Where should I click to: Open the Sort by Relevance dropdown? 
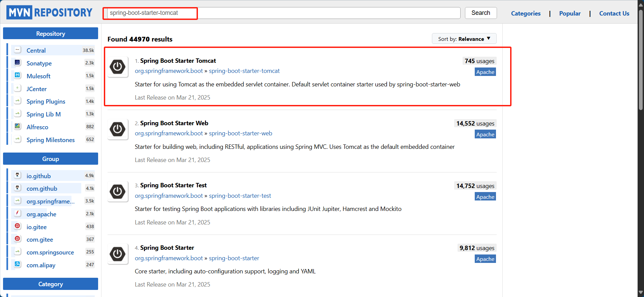(x=464, y=39)
